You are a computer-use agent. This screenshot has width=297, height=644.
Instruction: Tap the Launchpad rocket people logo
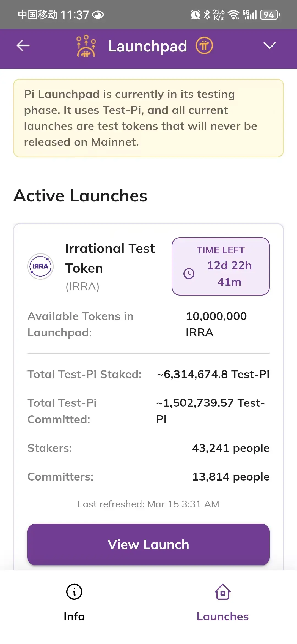86,46
